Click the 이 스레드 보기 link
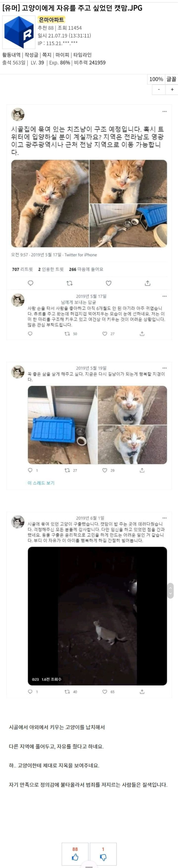Screen dimensions: 178x868 pos(41,483)
